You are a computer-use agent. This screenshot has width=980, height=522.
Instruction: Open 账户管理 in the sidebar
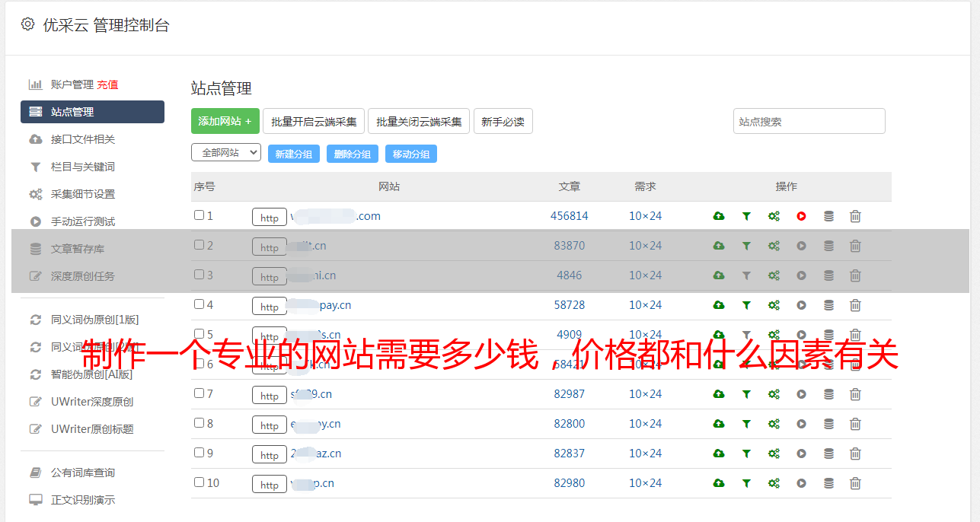click(72, 84)
